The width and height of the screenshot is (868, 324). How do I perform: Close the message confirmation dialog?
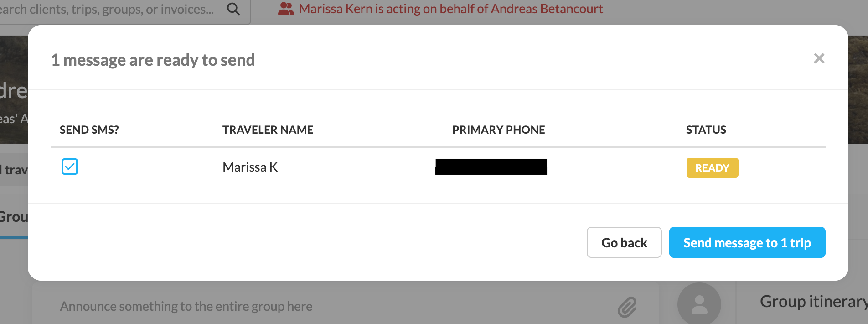tap(819, 58)
